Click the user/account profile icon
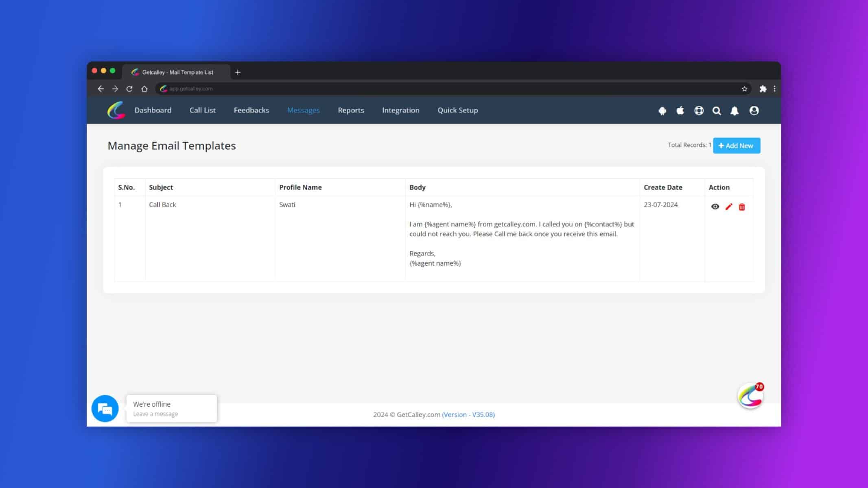Screen dimensions: 868x488 click(x=754, y=110)
